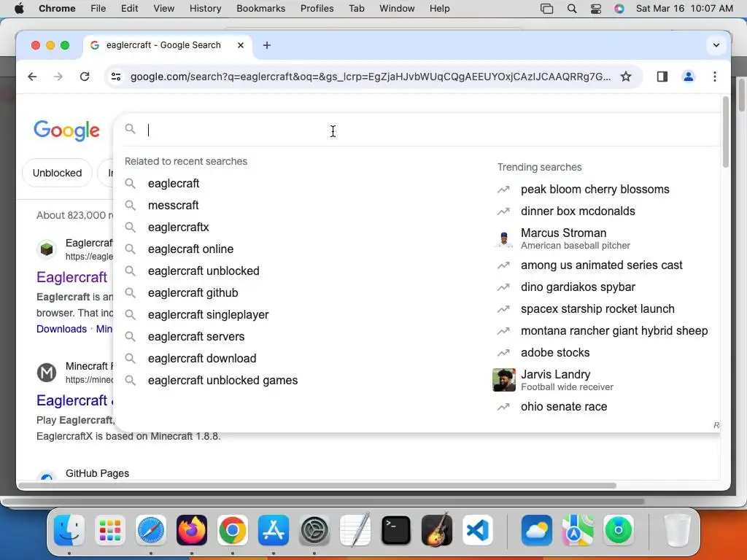This screenshot has width=747, height=560.
Task: Reload the page with the refresh icon
Action: click(x=85, y=77)
